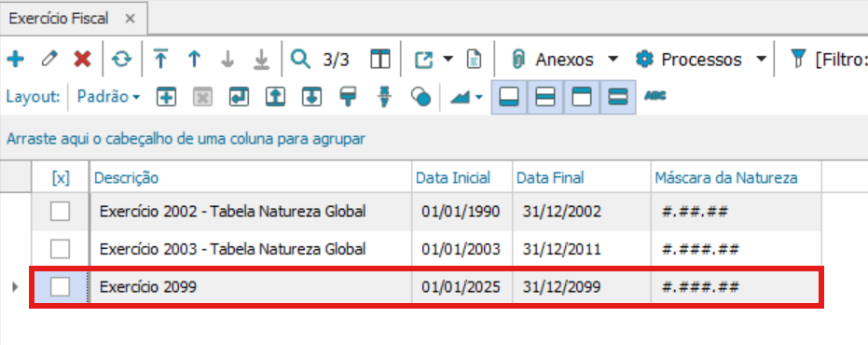The image size is (868, 345).
Task: Select the 'Exercício 2099' description cell
Action: pyautogui.click(x=251, y=287)
